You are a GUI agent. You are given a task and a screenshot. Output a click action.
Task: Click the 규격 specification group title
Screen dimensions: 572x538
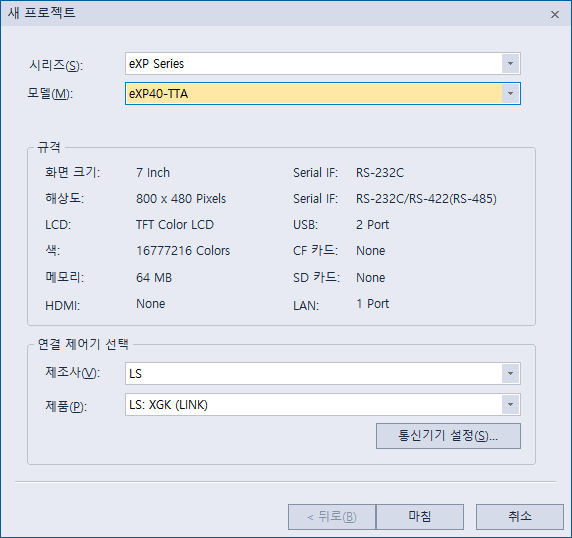(49, 147)
